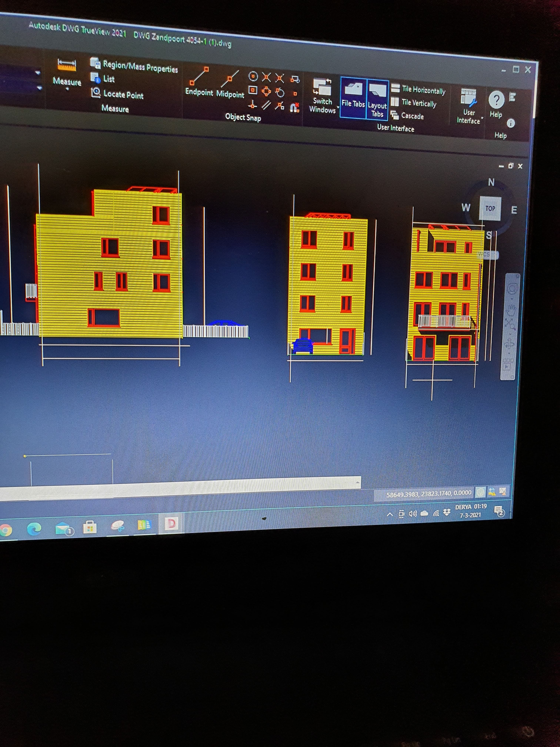Toggle the File Tabs button
The width and height of the screenshot is (560, 747).
(x=353, y=97)
